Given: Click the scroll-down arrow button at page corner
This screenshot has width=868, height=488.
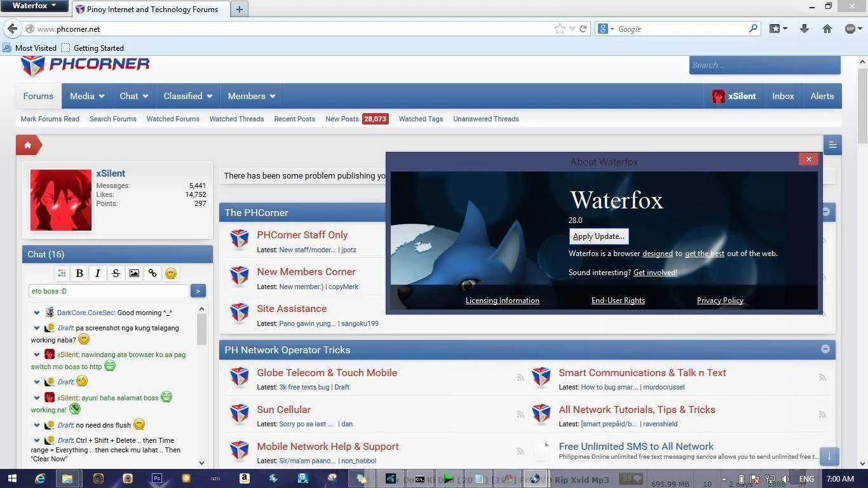Looking at the screenshot, I should [829, 456].
